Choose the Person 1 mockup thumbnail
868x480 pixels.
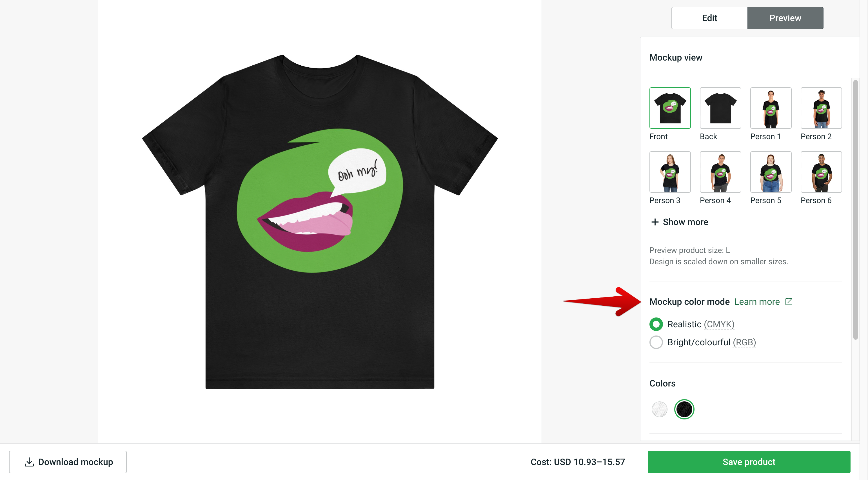tap(771, 108)
